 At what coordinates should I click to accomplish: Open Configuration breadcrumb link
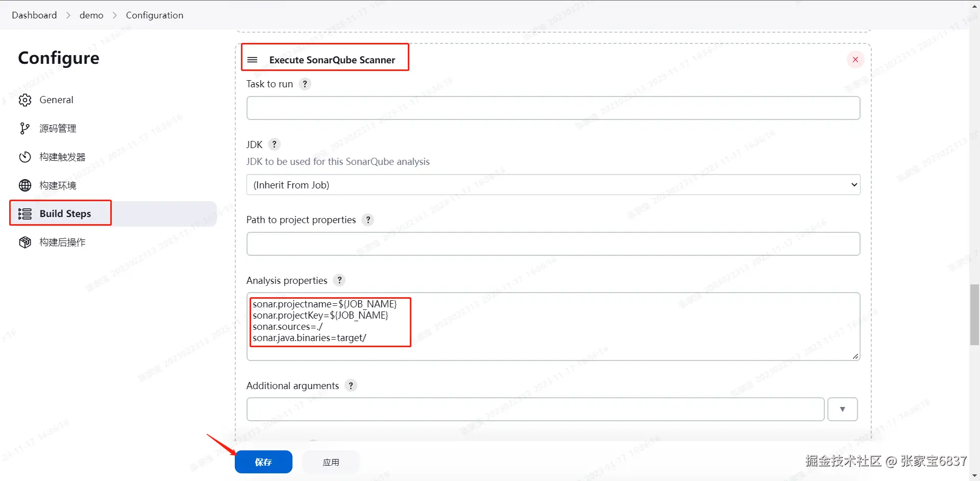coord(155,15)
